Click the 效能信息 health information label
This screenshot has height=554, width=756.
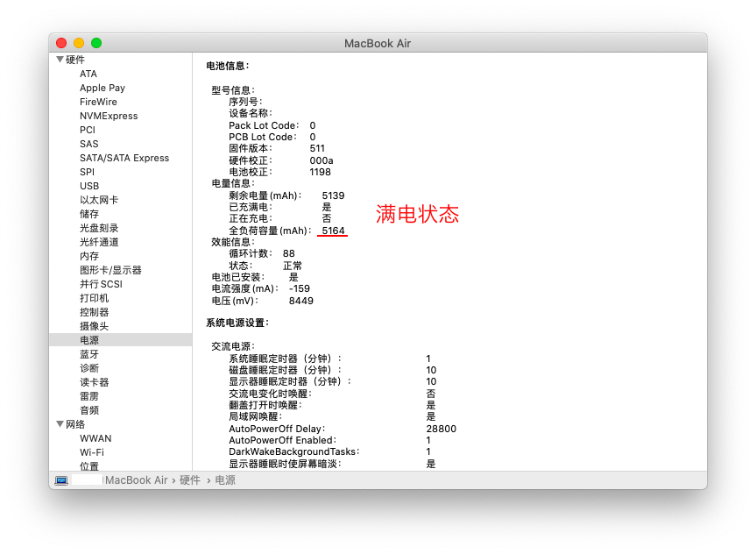pos(233,242)
